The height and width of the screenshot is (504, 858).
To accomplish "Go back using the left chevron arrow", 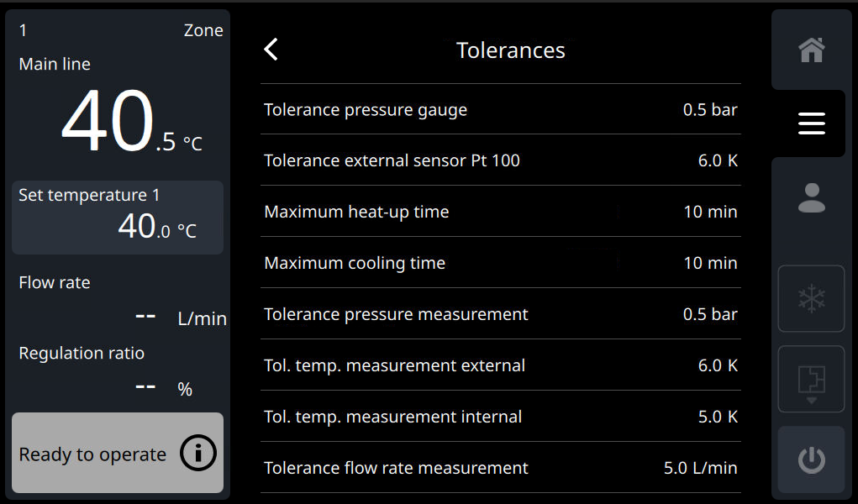I will 271,50.
